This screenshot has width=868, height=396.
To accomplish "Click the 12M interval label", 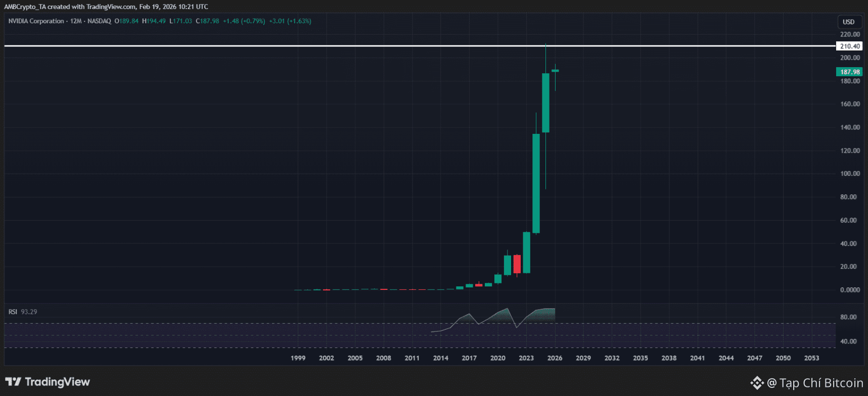I will [76, 21].
